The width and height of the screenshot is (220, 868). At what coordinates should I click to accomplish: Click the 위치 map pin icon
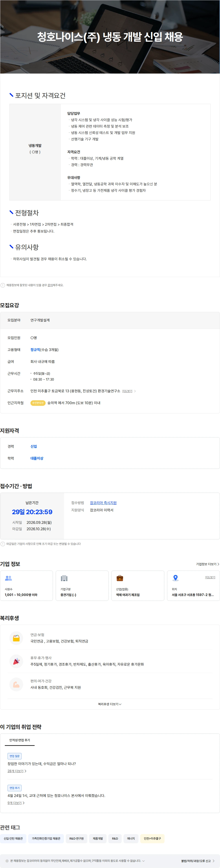175,578
